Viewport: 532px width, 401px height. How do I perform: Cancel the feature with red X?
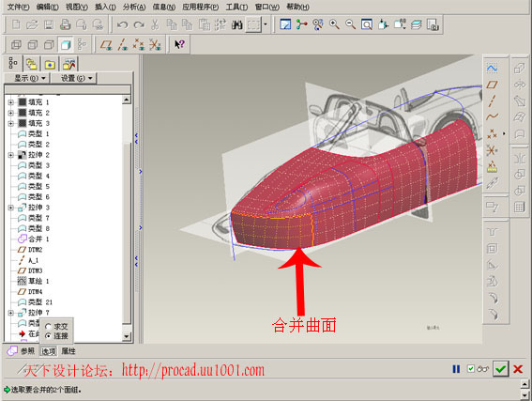pos(518,369)
